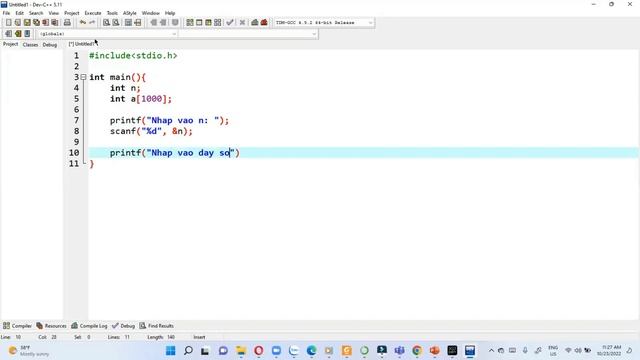Click the Goto line toolbar icon
Viewport: 640px width, 360px height.
[138, 22]
